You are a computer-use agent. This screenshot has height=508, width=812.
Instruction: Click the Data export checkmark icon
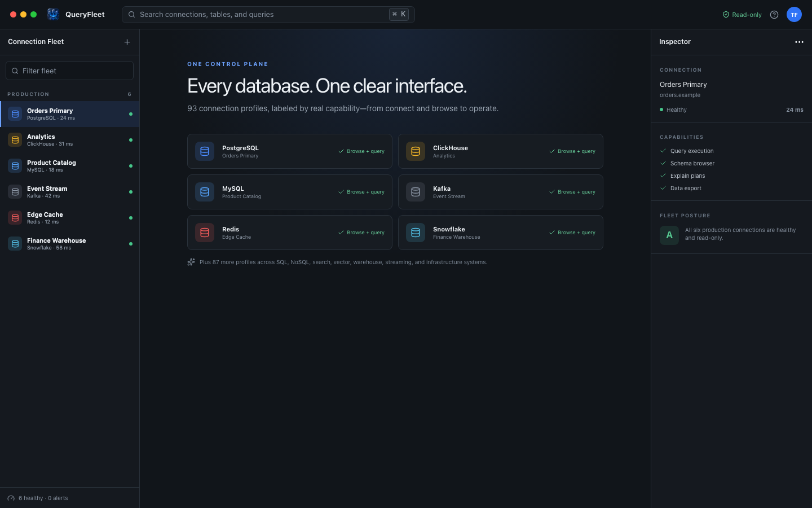(663, 188)
